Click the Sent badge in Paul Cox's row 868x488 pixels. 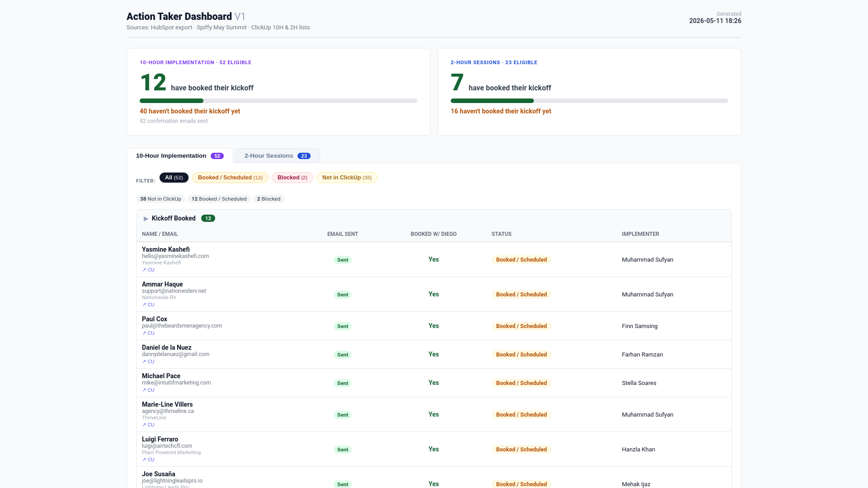tap(343, 326)
